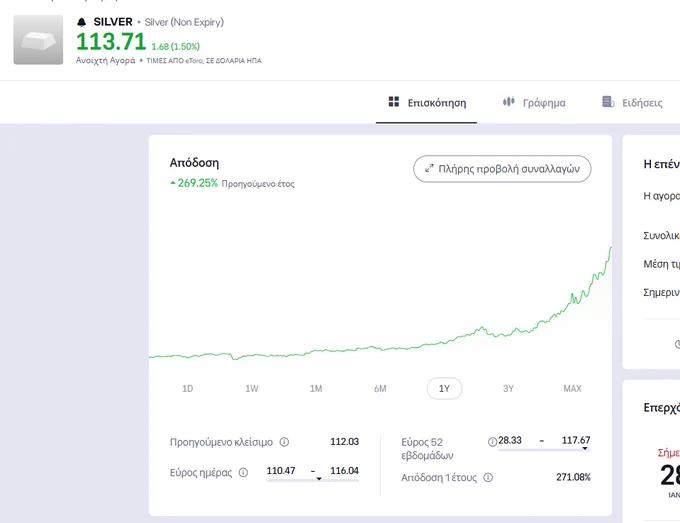Open the silver bar asset thumbnail

(x=38, y=40)
